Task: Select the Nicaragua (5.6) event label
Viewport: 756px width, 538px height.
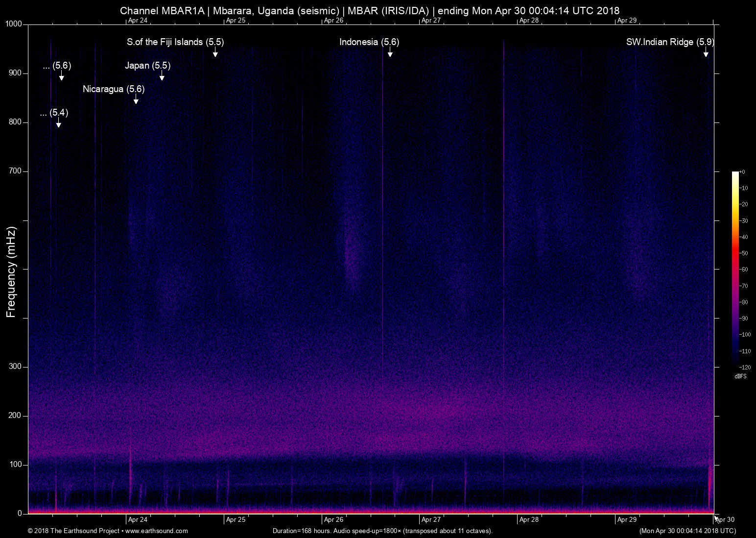Action: pyautogui.click(x=114, y=89)
